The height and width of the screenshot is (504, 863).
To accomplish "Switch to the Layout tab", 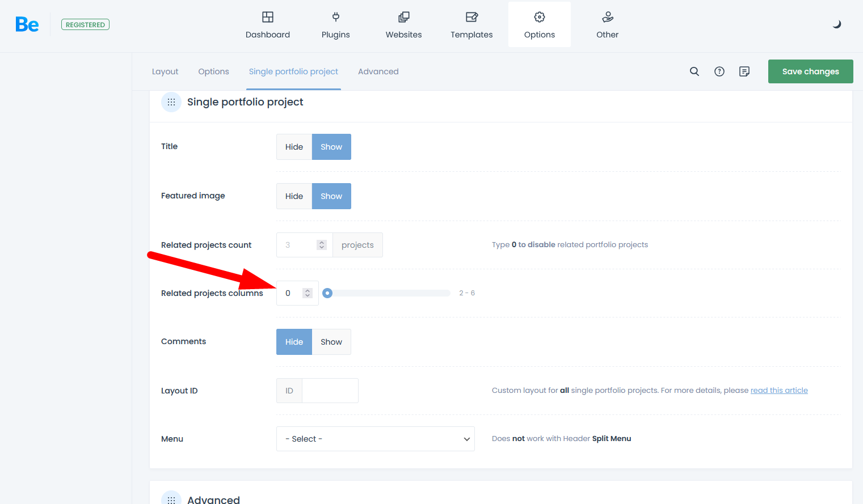I will (165, 71).
